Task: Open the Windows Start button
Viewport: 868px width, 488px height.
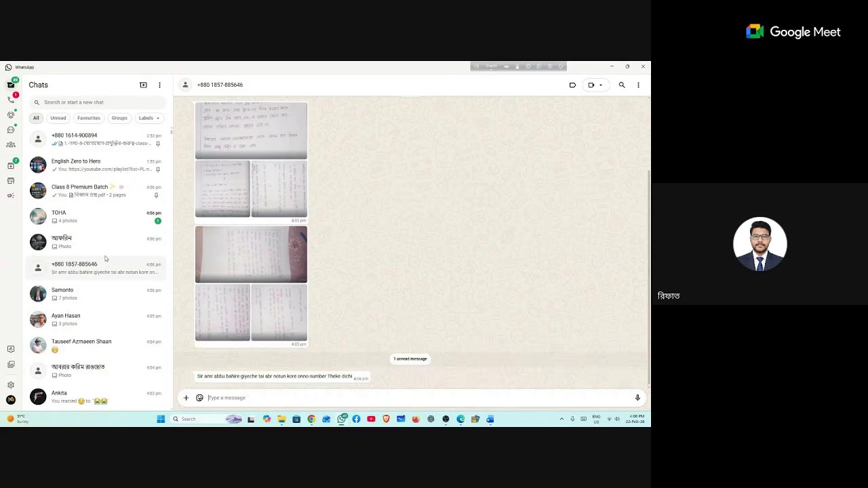Action: (161, 419)
